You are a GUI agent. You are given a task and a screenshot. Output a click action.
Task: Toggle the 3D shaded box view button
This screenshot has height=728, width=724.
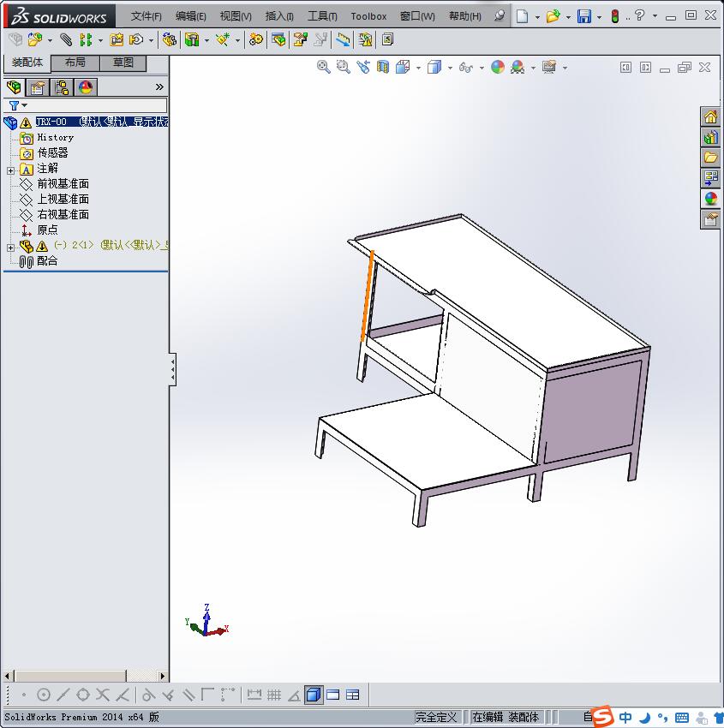point(314,695)
